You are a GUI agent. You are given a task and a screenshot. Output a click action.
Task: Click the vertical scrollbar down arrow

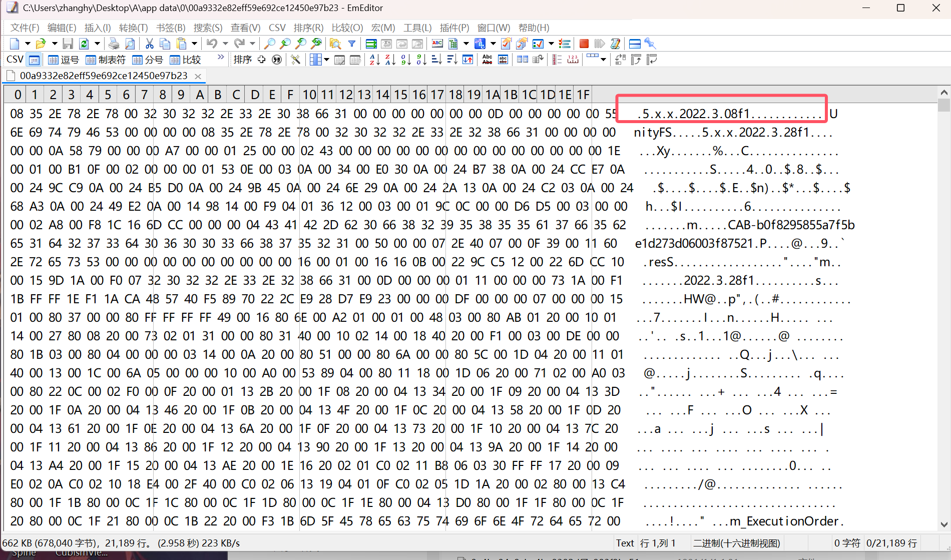click(944, 525)
